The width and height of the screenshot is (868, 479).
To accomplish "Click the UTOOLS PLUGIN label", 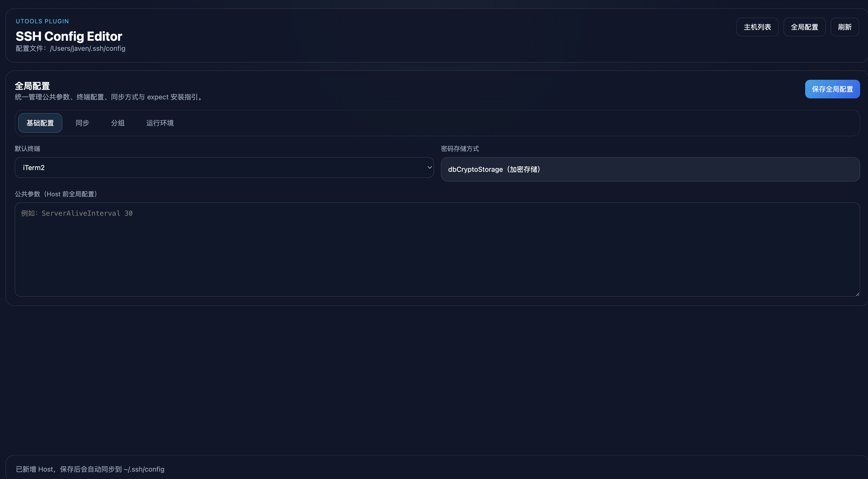I will coord(42,21).
